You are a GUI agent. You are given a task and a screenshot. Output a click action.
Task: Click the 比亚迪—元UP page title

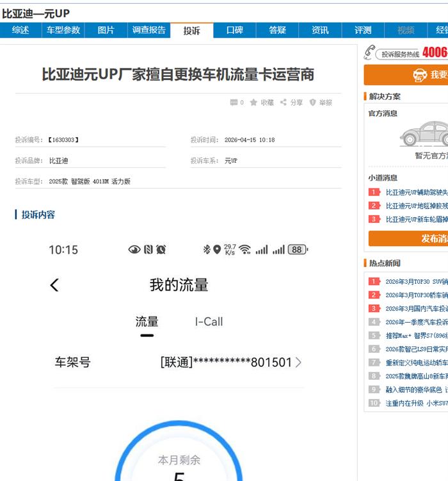pyautogui.click(x=36, y=13)
